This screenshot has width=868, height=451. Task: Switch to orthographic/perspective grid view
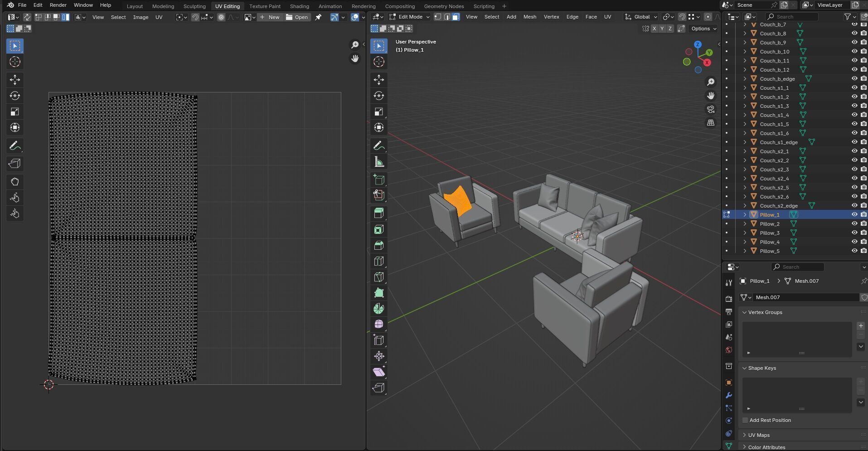pyautogui.click(x=711, y=123)
